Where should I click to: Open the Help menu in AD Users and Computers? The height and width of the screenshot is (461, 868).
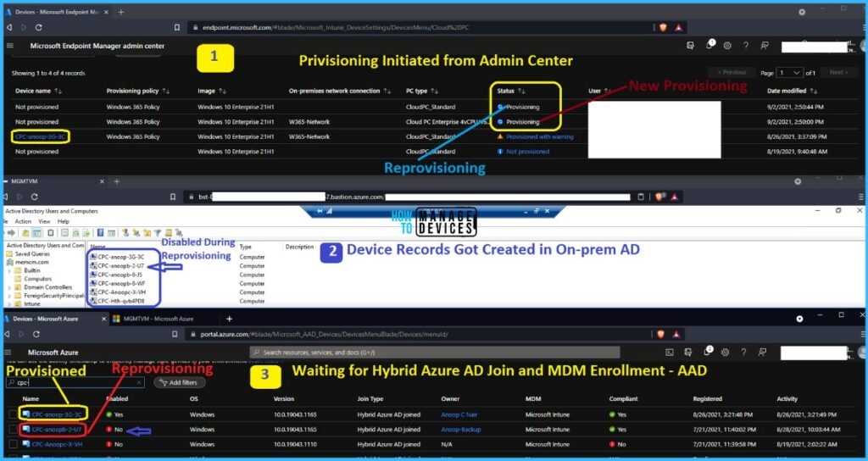pyautogui.click(x=64, y=221)
